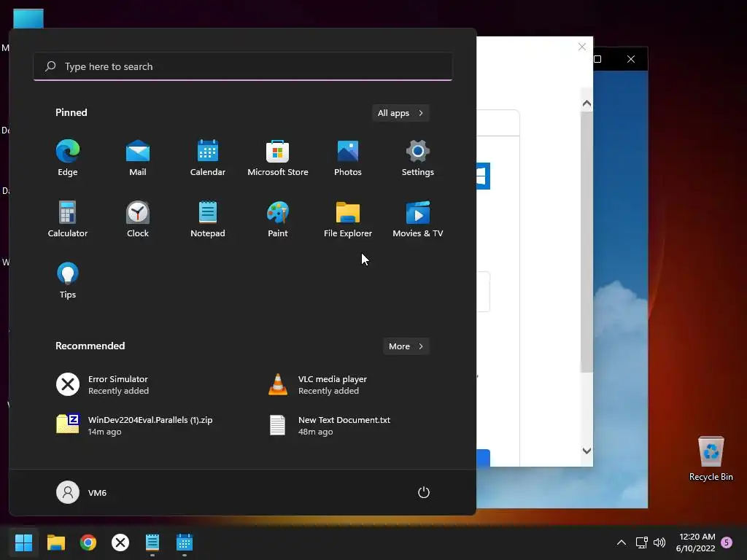Open the Recycle Bin on desktop
This screenshot has height=560, width=747.
point(711,458)
